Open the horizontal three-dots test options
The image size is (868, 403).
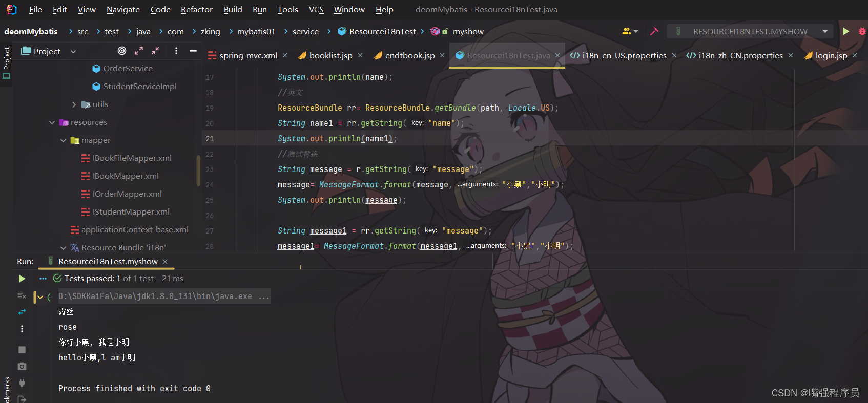click(x=43, y=279)
